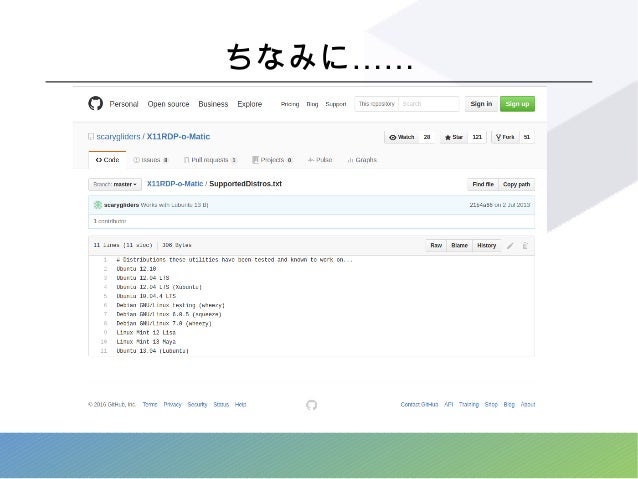Viewport: 638px width, 479px height.
Task: Click the green Sign up button
Action: coord(517,104)
